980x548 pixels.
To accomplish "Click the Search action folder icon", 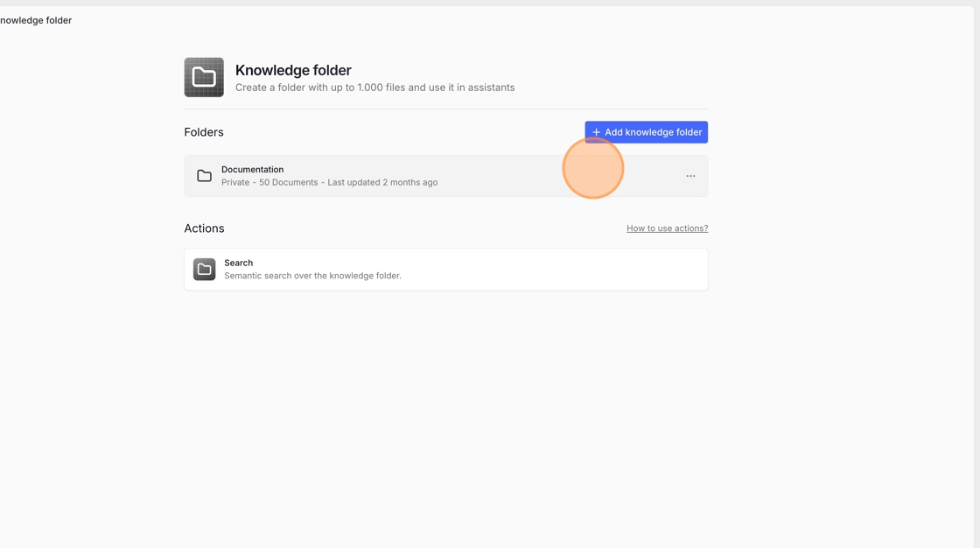I will point(204,269).
